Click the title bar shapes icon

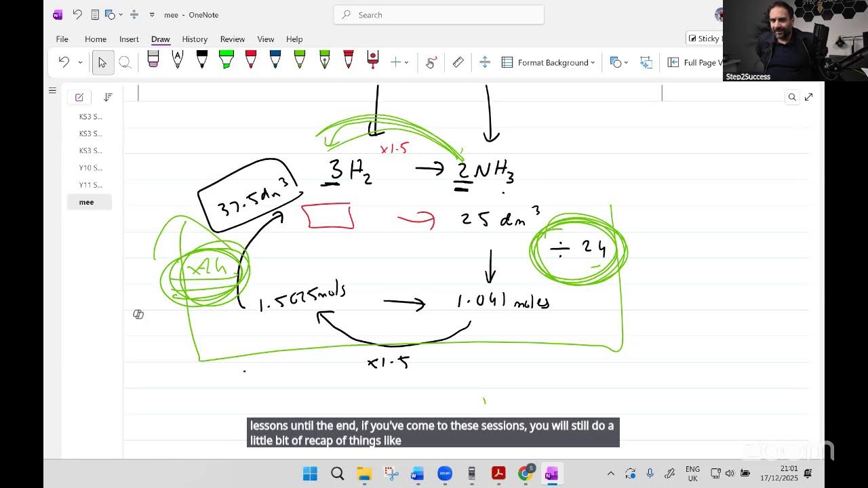110,14
